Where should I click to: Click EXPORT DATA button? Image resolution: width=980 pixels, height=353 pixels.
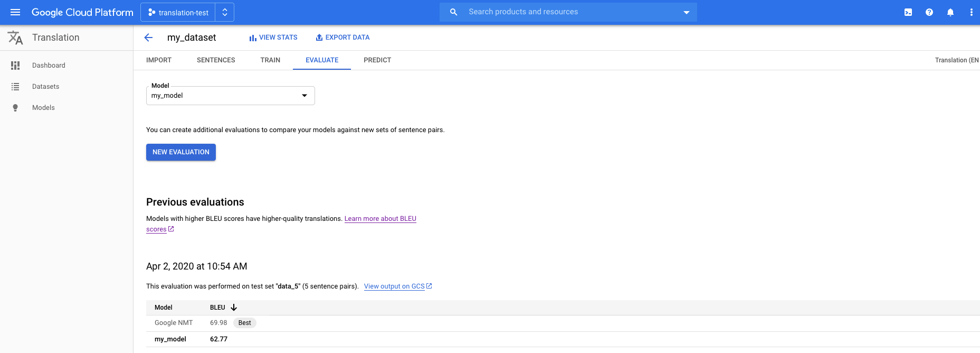pyautogui.click(x=342, y=38)
